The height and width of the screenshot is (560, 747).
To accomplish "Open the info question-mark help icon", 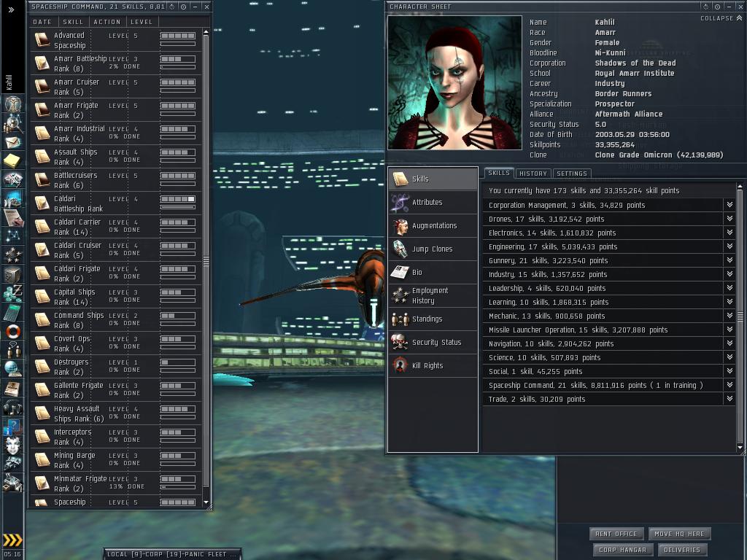I will 13,426.
